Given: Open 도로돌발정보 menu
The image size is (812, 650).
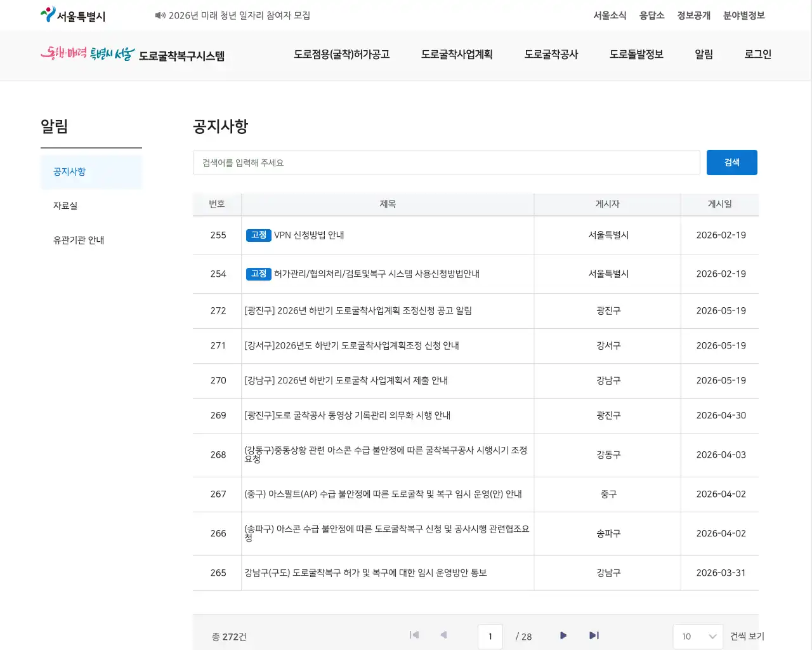Looking at the screenshot, I should pos(636,55).
